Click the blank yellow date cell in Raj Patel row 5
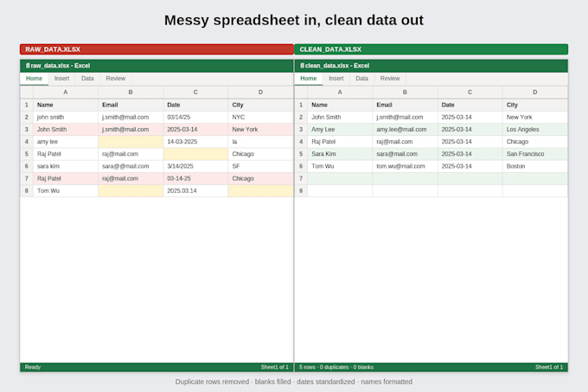This screenshot has width=588, height=392. (x=195, y=154)
